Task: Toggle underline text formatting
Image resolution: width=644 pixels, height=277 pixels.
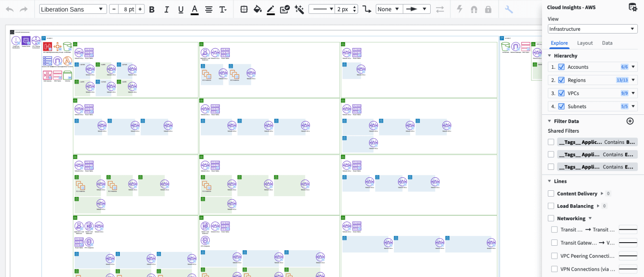Action: [181, 9]
